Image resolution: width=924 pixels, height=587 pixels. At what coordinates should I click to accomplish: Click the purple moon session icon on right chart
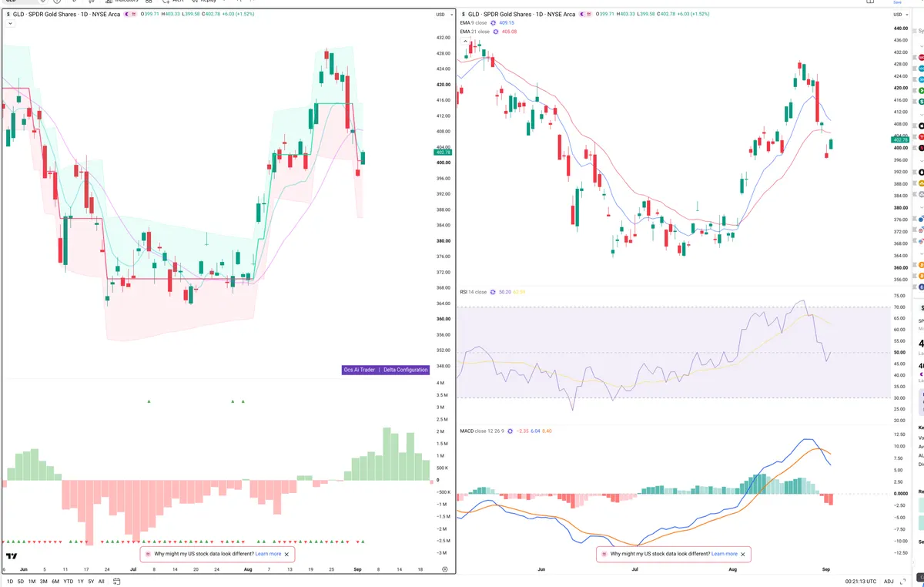pos(583,15)
